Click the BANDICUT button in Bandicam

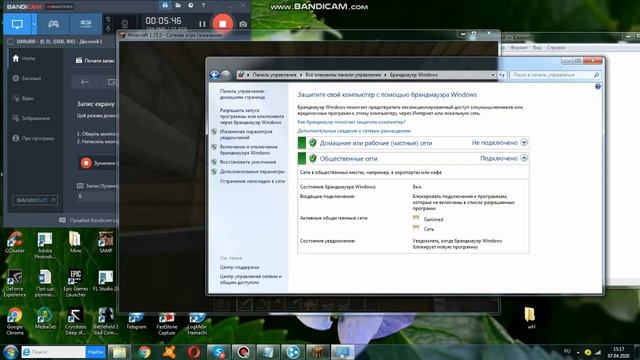click(x=35, y=200)
